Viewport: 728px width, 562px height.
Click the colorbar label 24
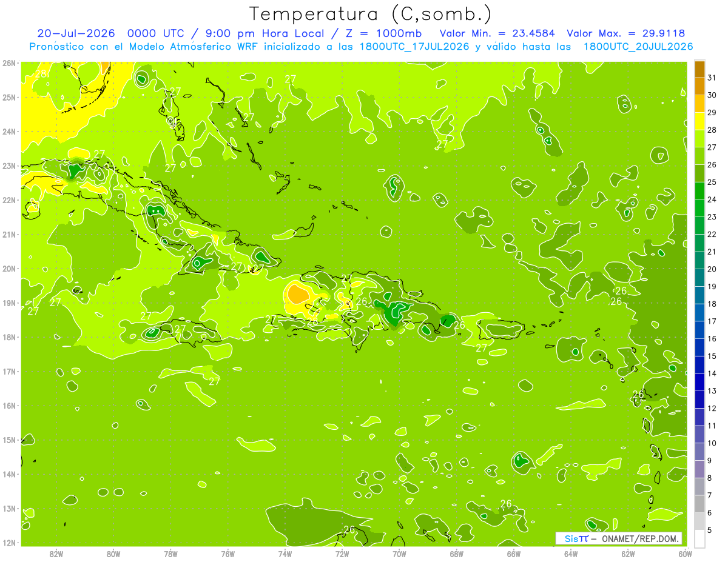coord(712,199)
